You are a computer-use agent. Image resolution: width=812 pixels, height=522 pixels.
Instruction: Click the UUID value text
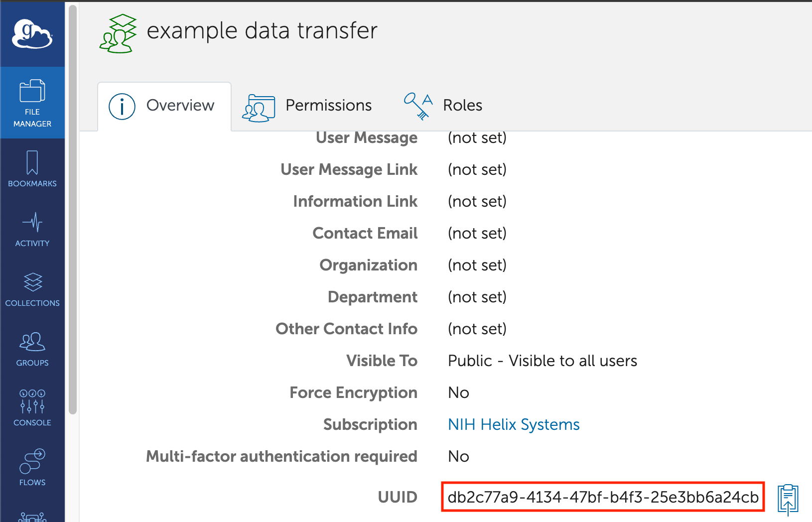pyautogui.click(x=603, y=497)
